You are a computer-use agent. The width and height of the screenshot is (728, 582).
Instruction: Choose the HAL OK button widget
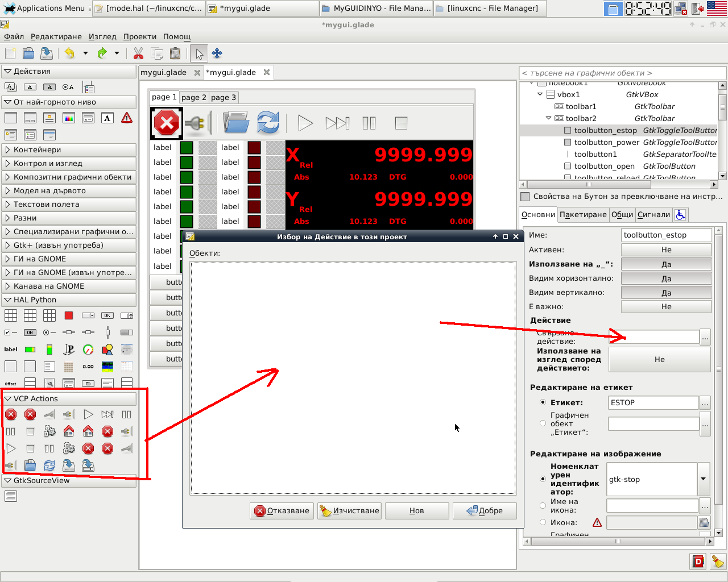point(107,315)
